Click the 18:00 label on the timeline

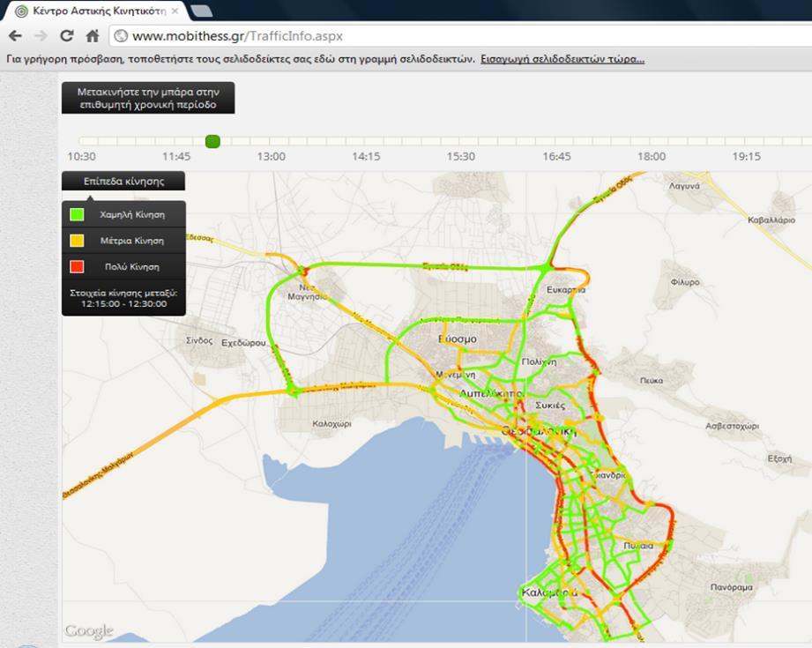652,156
